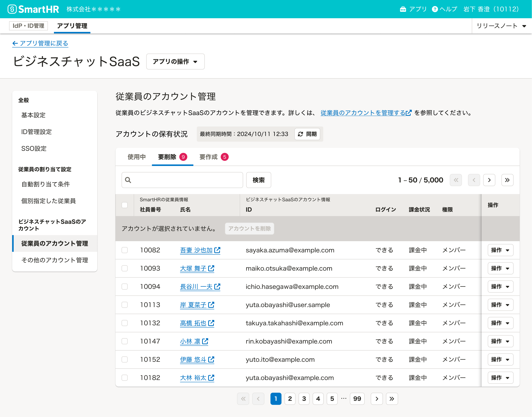Image resolution: width=532 pixels, height=417 pixels.
Task: Jump to last page with top double chevron
Action: (507, 180)
